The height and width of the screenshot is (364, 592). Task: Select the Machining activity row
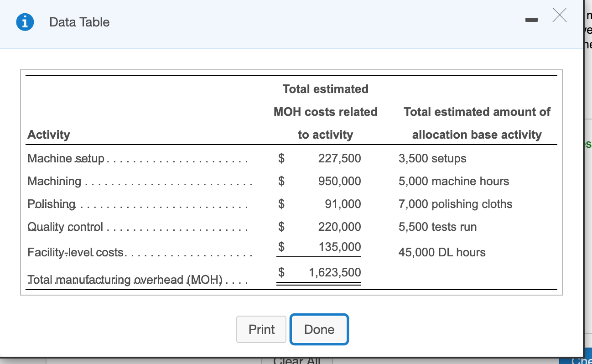53,181
